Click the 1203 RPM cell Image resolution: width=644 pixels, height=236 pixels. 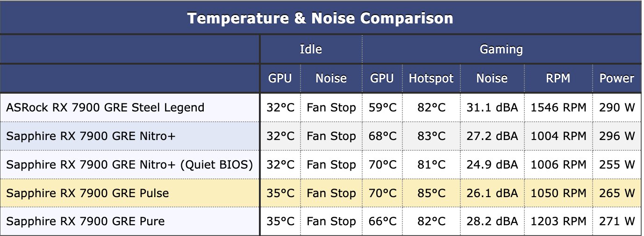coord(558,221)
